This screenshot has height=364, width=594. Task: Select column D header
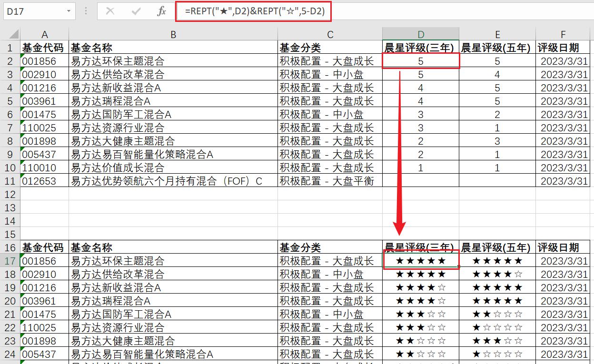[x=421, y=34]
